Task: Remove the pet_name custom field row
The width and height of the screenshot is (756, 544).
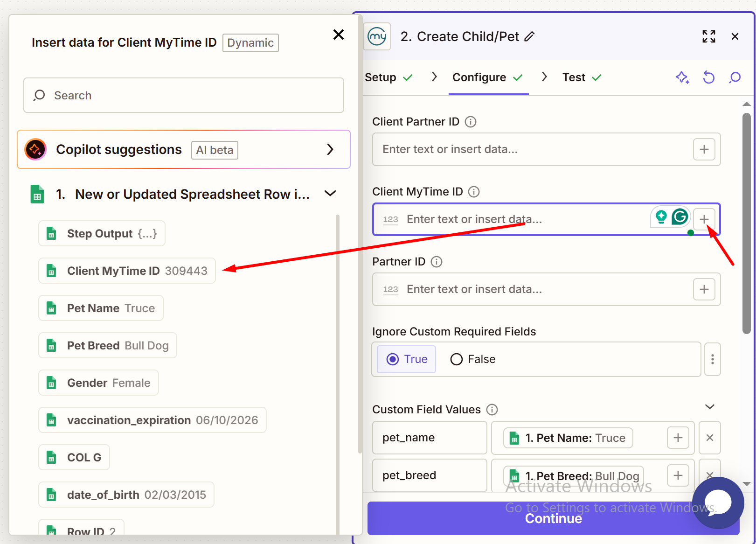Action: point(710,438)
